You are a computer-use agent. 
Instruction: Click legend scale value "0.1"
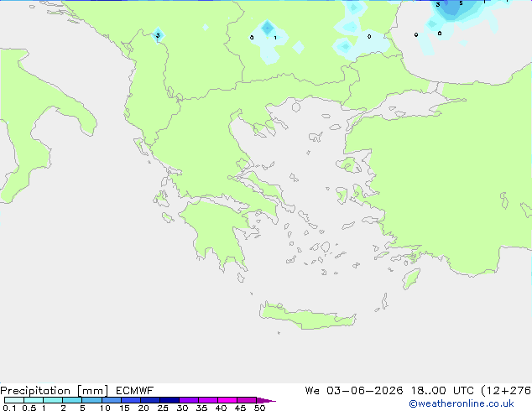(x=9, y=408)
